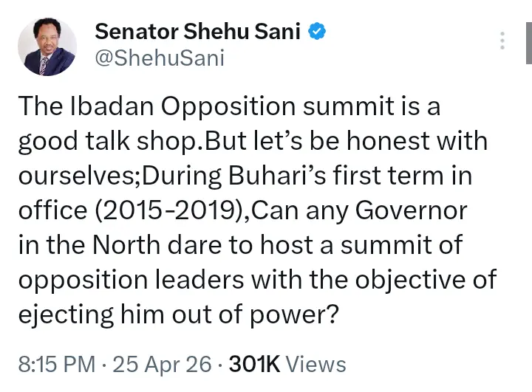Viewport: 532px width, 392px height.
Task: Click the display name Senator Shehu Sani
Action: (x=198, y=32)
